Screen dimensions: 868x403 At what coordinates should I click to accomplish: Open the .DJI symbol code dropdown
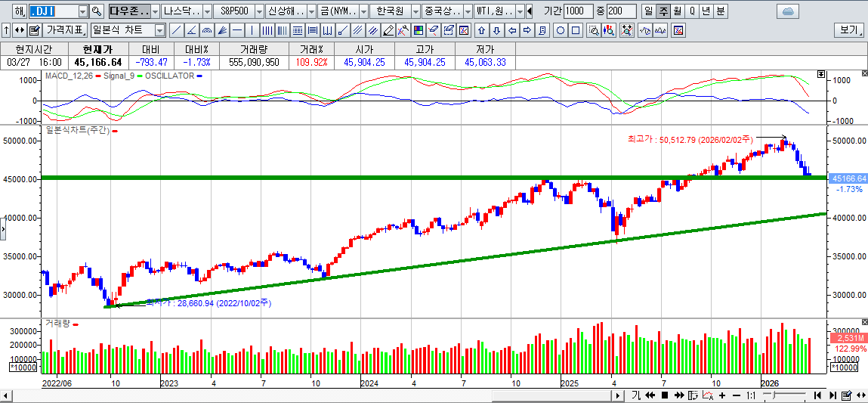(x=82, y=11)
